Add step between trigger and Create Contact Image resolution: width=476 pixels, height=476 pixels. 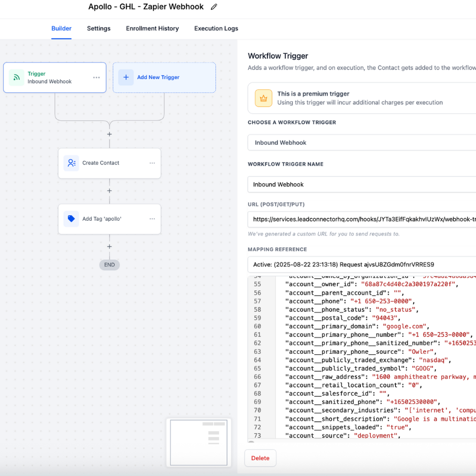click(109, 134)
